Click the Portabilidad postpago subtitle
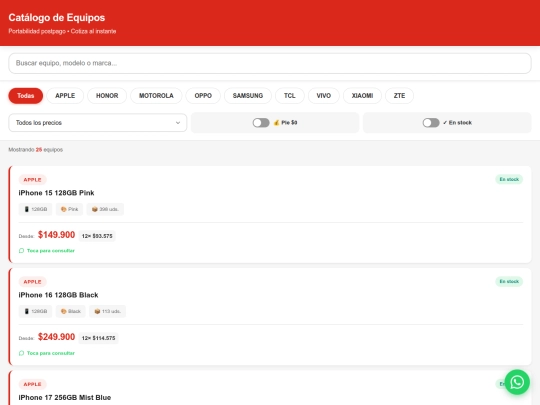The height and width of the screenshot is (405, 540). coord(62,31)
